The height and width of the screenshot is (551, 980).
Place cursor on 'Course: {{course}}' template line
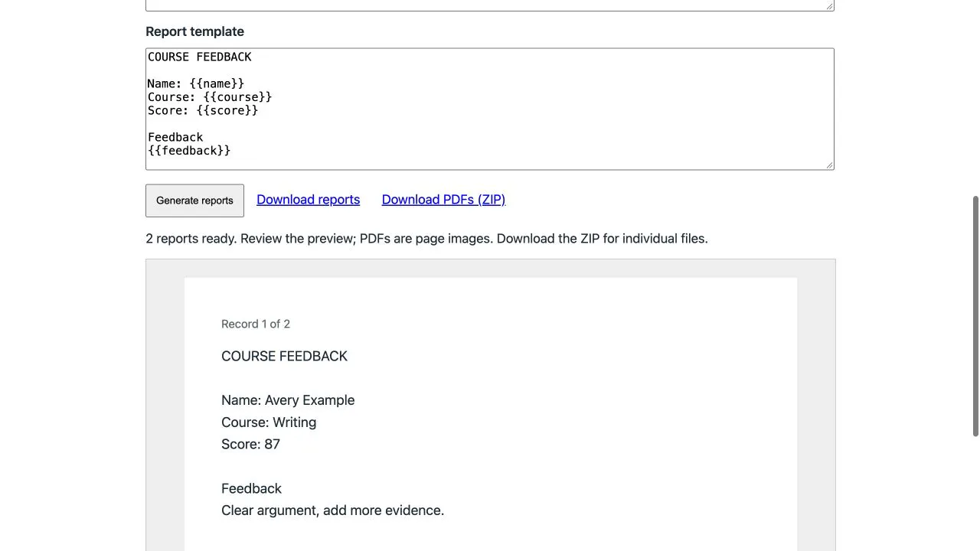210,97
